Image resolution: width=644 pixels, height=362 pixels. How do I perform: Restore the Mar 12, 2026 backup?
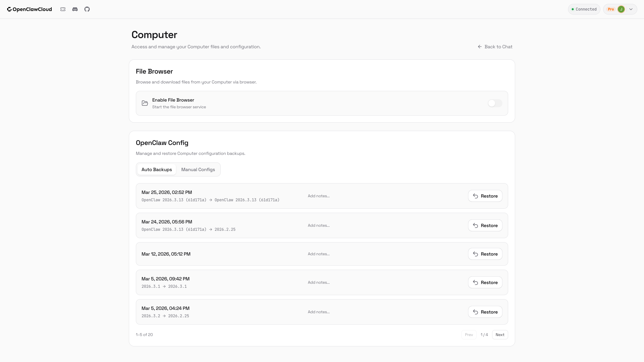pyautogui.click(x=485, y=254)
